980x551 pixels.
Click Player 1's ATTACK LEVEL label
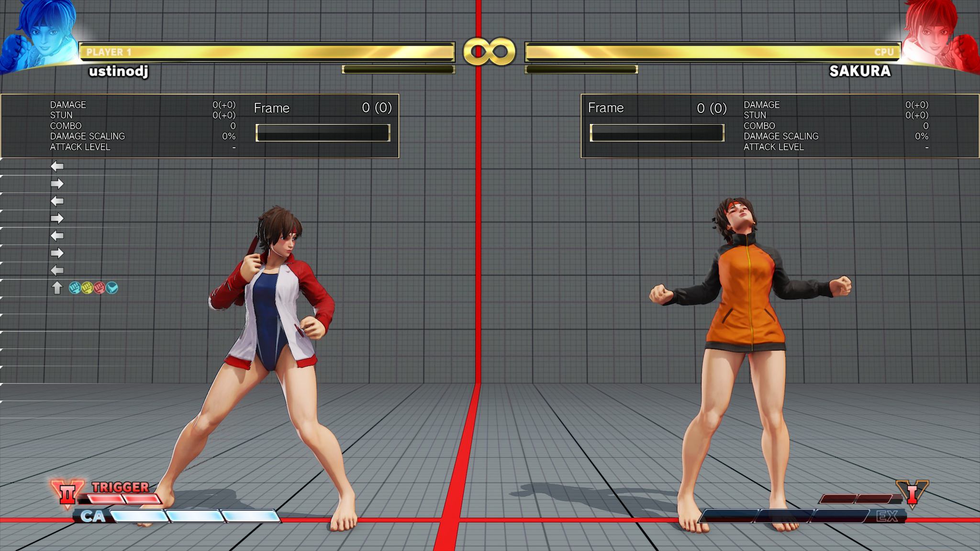pyautogui.click(x=80, y=147)
